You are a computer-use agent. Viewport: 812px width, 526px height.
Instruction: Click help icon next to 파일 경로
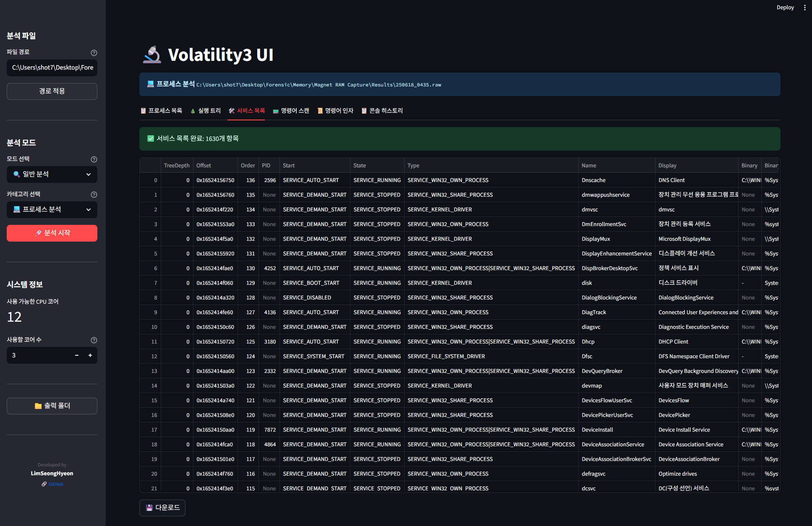(94, 53)
